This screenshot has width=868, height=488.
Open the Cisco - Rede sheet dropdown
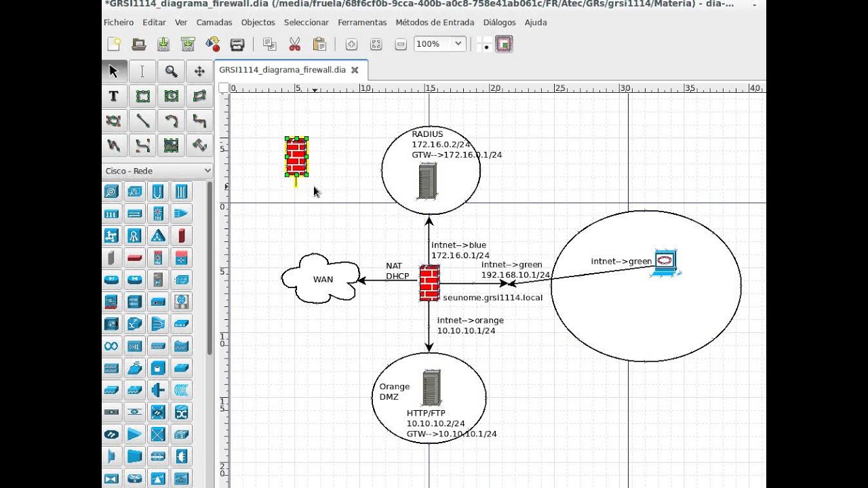[158, 171]
